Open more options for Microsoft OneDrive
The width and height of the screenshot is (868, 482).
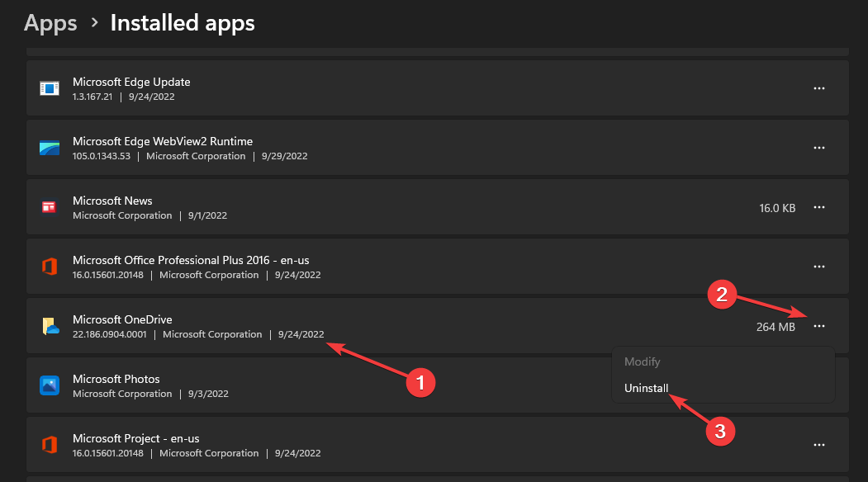[819, 326]
